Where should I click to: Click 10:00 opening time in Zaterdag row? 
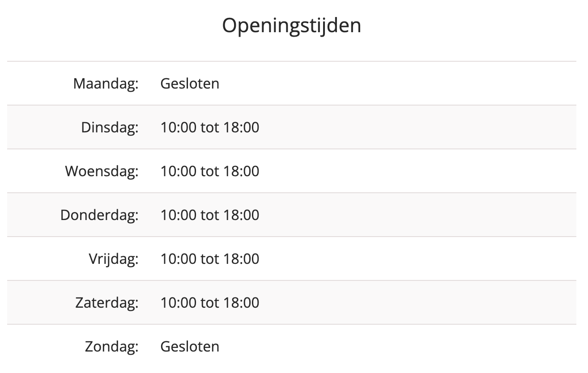coord(178,303)
